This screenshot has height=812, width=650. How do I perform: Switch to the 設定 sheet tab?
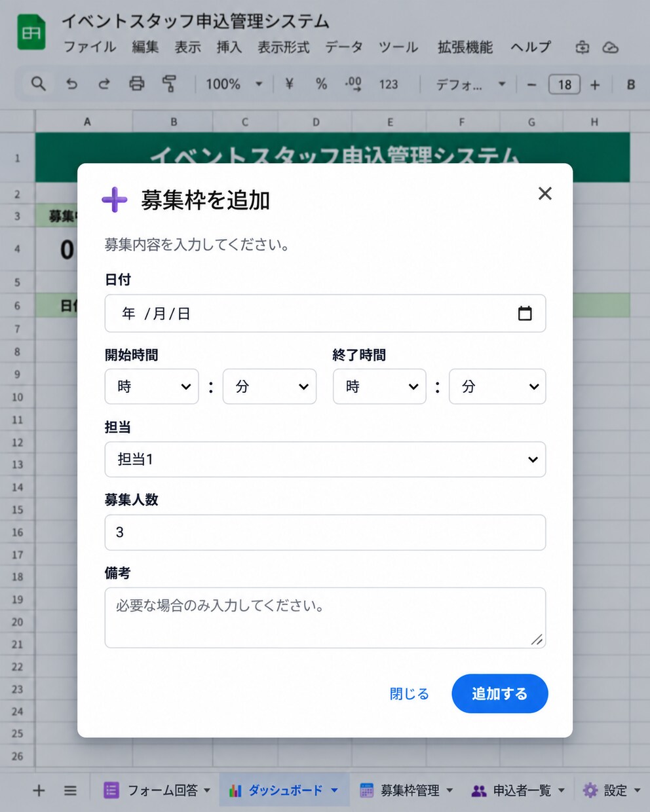611,790
